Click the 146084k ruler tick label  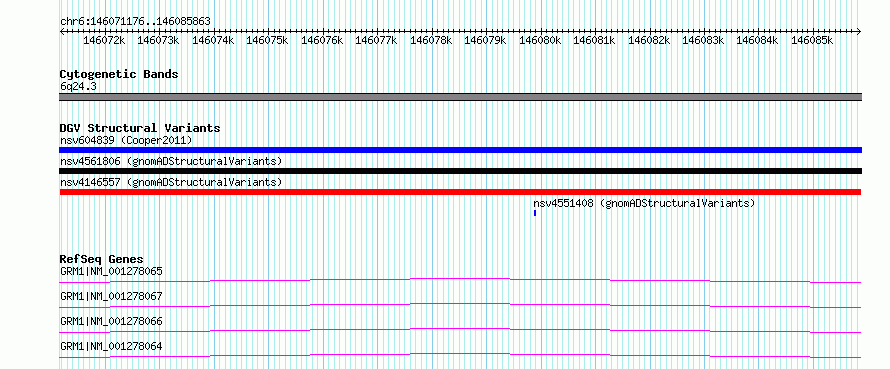click(x=758, y=40)
